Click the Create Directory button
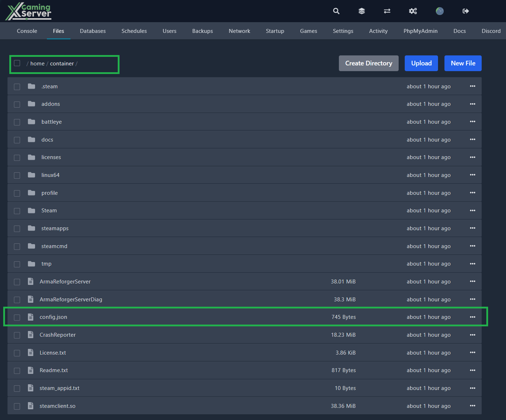506x420 pixels. [x=369, y=63]
